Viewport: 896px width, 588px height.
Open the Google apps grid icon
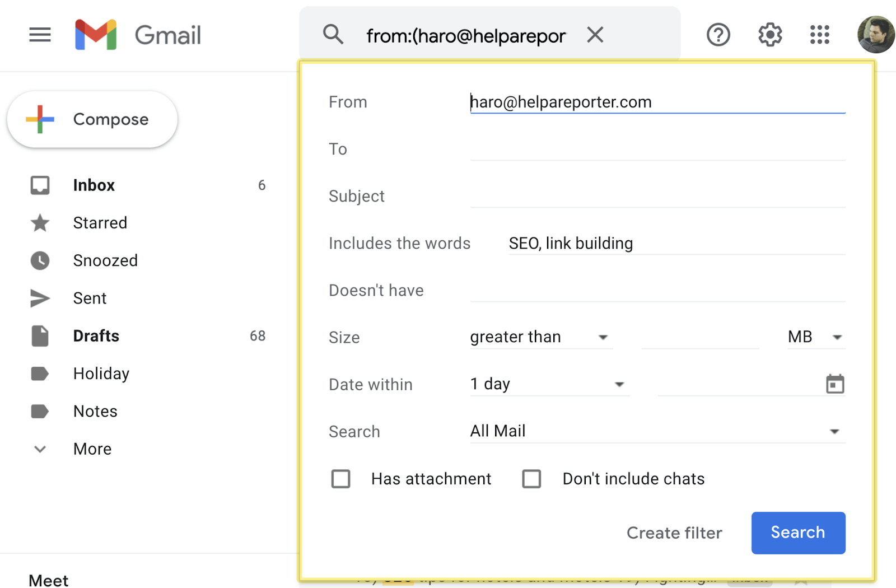(x=819, y=35)
